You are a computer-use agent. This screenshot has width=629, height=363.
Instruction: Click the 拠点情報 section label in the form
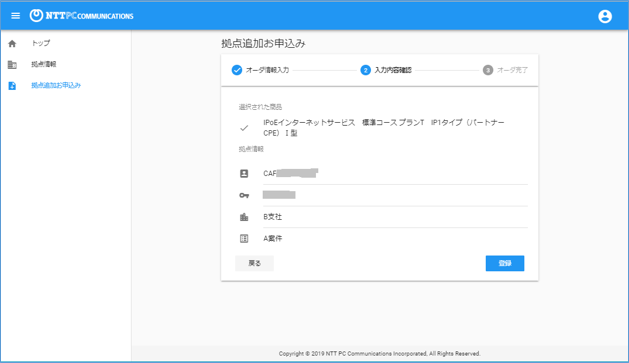tap(251, 149)
